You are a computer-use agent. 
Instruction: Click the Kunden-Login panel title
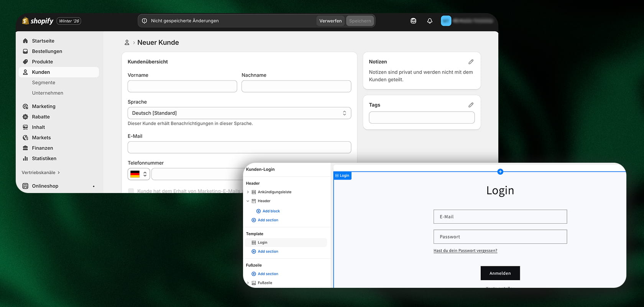tap(260, 169)
